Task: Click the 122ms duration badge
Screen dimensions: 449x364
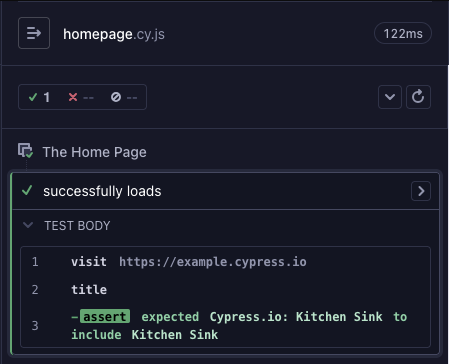Action: (403, 33)
